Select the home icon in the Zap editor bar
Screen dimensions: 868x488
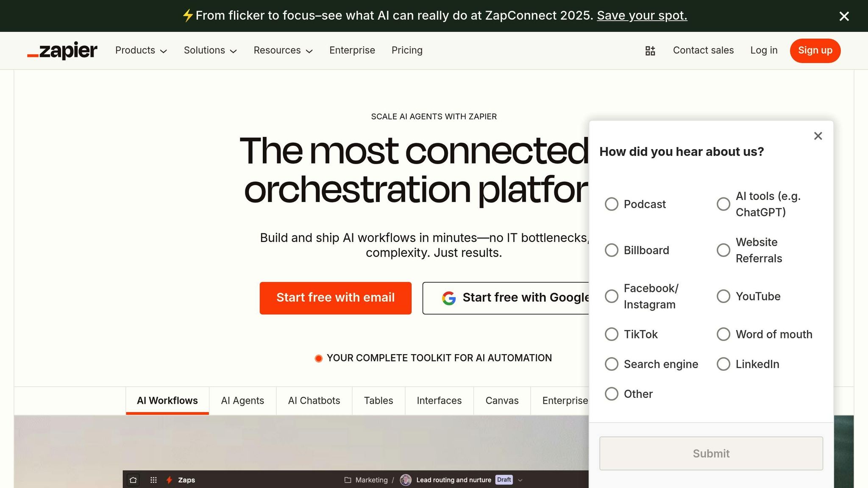pyautogui.click(x=133, y=480)
